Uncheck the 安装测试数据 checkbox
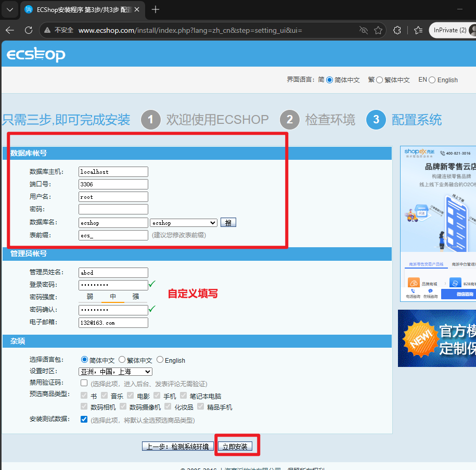Screen dimensions: 476x470 click(x=84, y=420)
